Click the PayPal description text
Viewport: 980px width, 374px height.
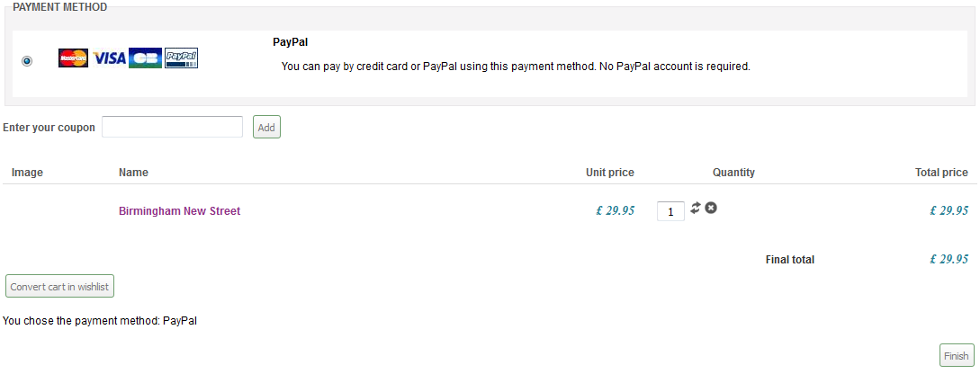tap(516, 67)
